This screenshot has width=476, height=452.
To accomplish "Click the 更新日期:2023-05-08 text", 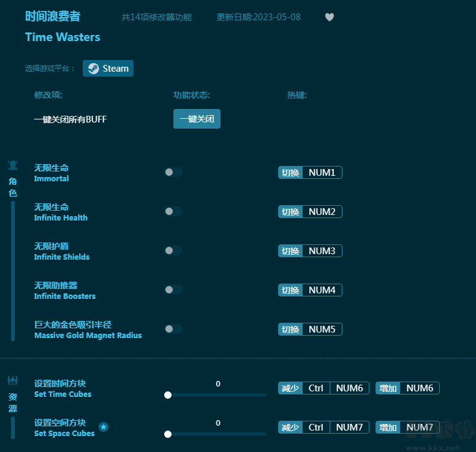I will pos(259,17).
